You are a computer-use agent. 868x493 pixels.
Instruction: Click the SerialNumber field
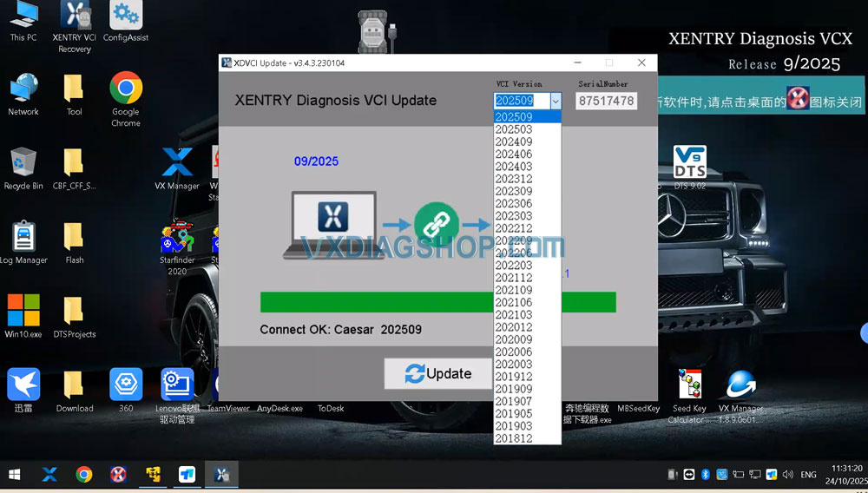(x=606, y=102)
